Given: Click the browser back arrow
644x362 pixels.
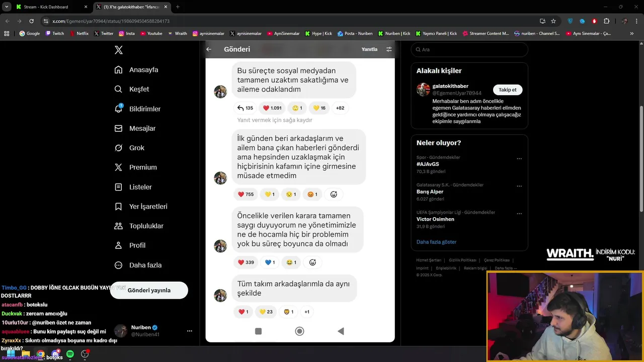Looking at the screenshot, I should [8, 21].
